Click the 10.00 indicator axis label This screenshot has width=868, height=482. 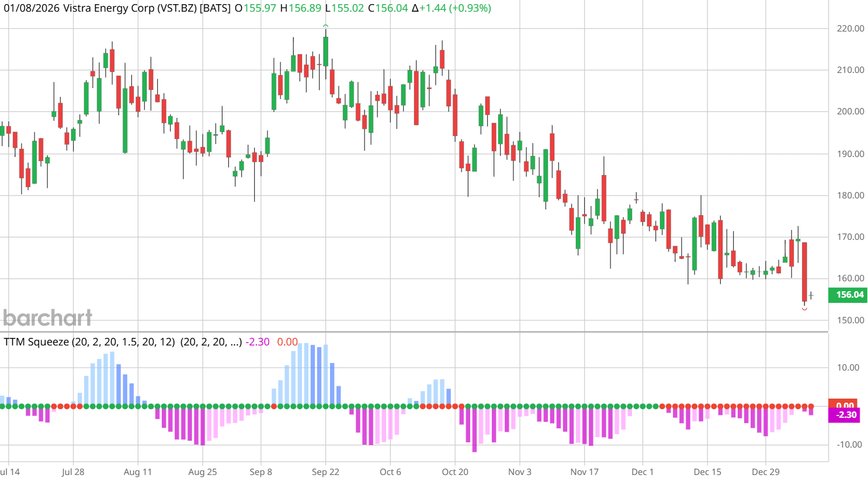coord(848,368)
